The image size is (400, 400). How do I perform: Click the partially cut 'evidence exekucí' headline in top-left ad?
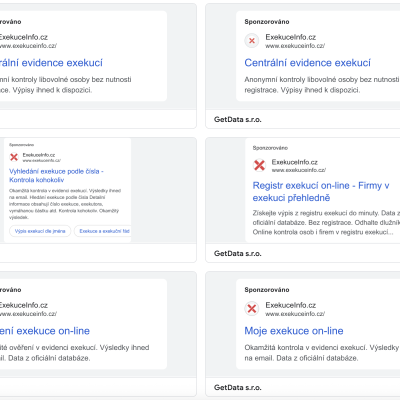pyautogui.click(x=51, y=63)
